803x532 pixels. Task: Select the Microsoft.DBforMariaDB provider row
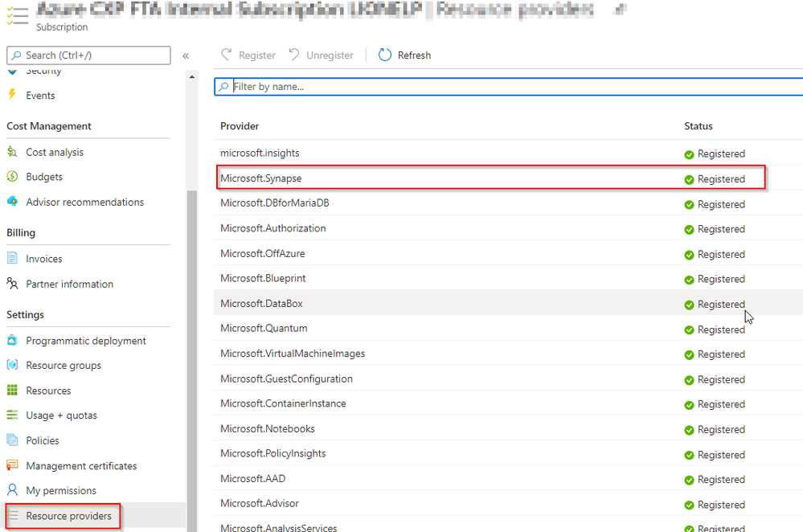[508, 203]
